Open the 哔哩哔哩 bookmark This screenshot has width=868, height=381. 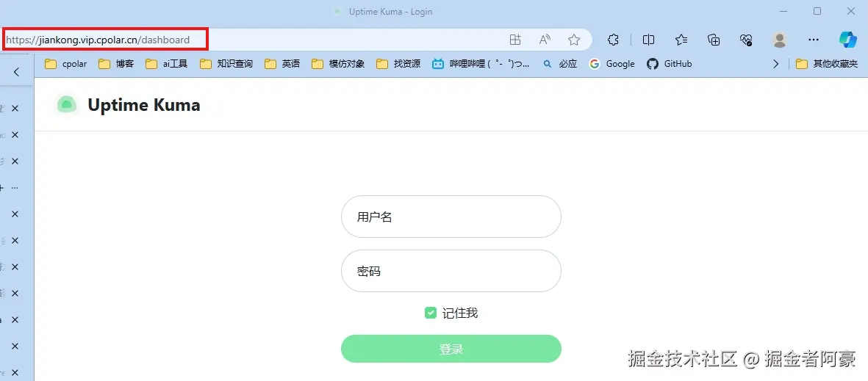click(x=481, y=64)
